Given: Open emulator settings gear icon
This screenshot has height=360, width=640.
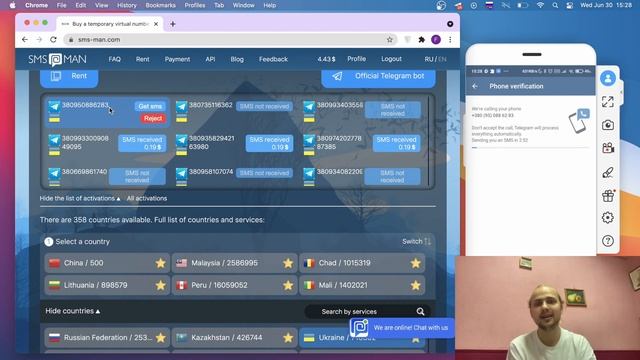Looking at the screenshot, I should [608, 218].
